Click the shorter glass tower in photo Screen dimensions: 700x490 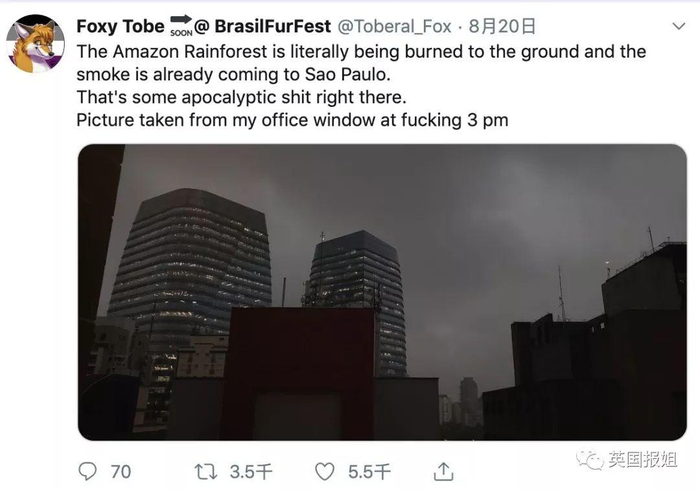coord(359,290)
